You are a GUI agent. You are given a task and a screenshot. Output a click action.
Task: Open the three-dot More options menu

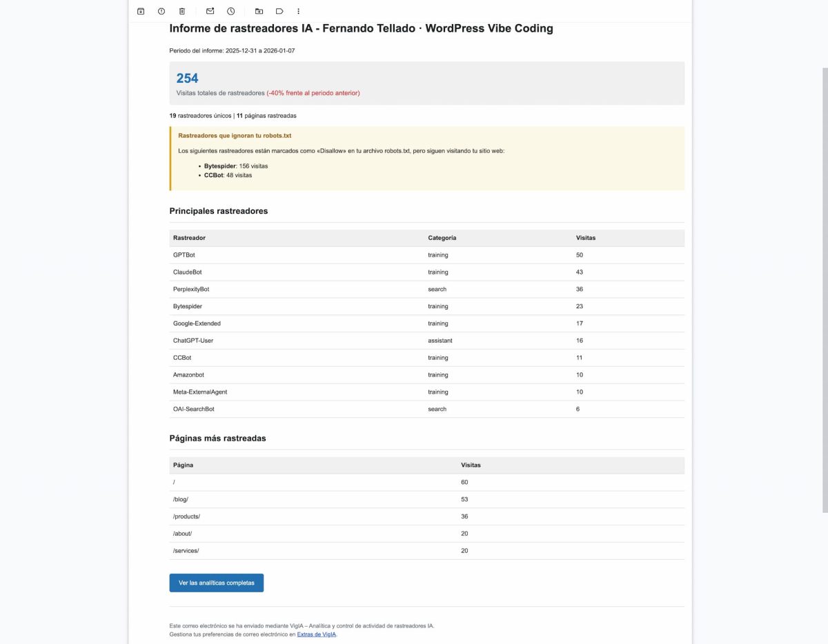(x=298, y=11)
